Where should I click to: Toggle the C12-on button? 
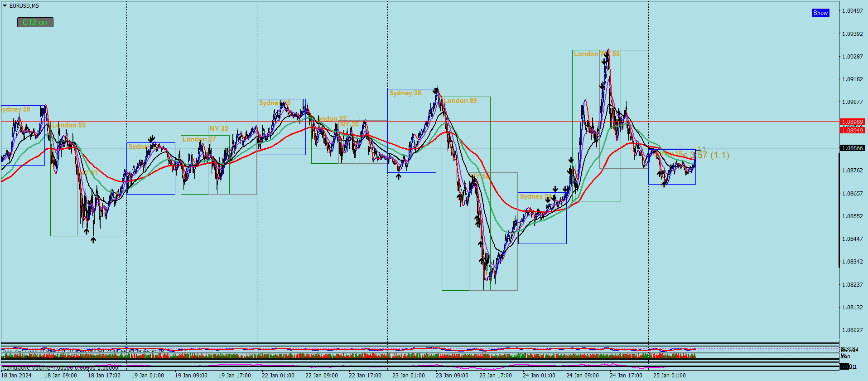pyautogui.click(x=35, y=22)
